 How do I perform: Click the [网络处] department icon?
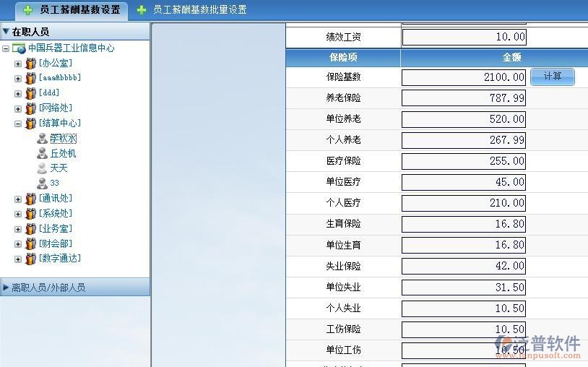click(x=31, y=108)
